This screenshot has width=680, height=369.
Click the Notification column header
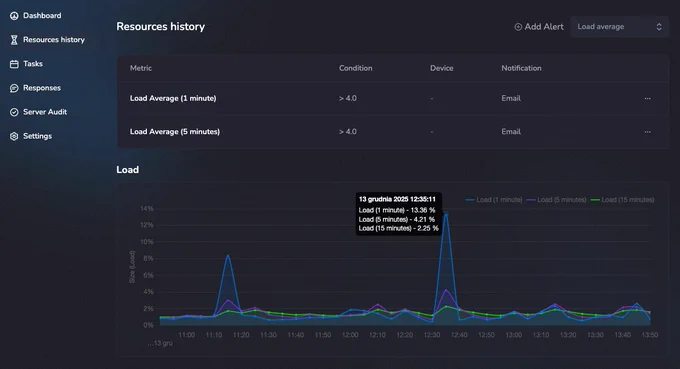coord(521,68)
